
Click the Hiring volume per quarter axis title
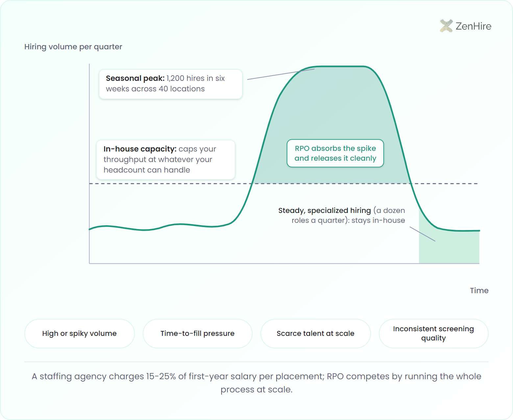(73, 47)
